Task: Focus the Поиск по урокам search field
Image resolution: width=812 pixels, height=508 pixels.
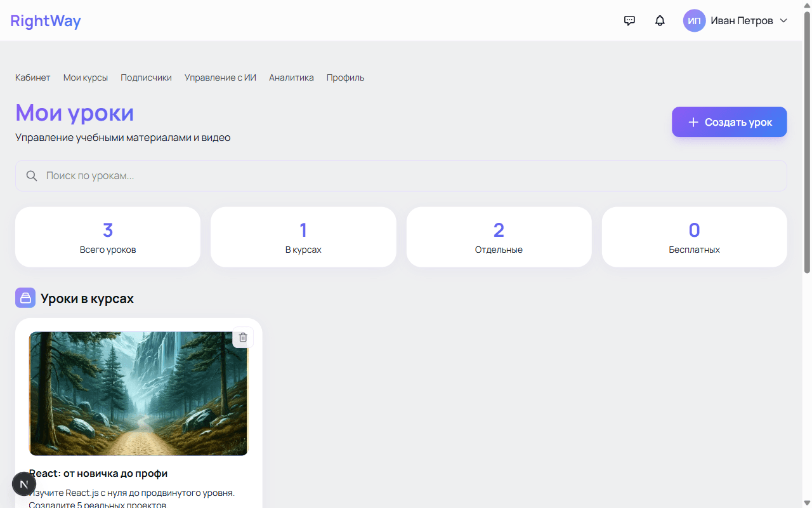Action: (x=401, y=176)
